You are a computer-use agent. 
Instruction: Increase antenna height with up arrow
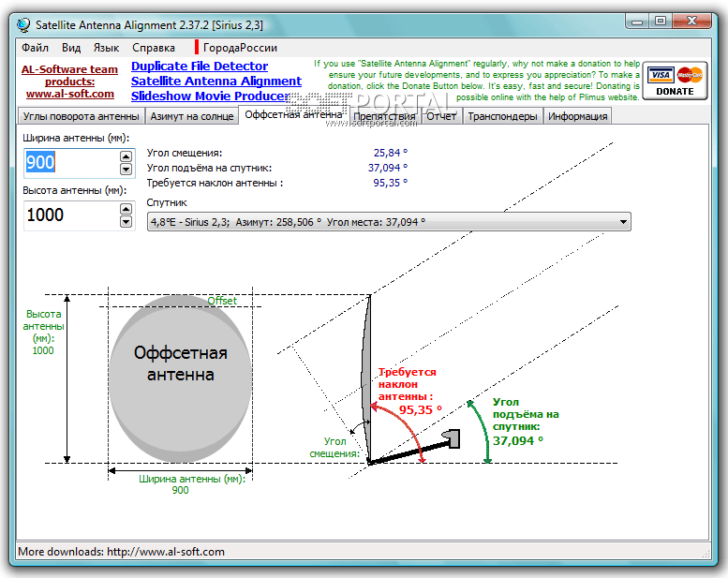pyautogui.click(x=126, y=209)
